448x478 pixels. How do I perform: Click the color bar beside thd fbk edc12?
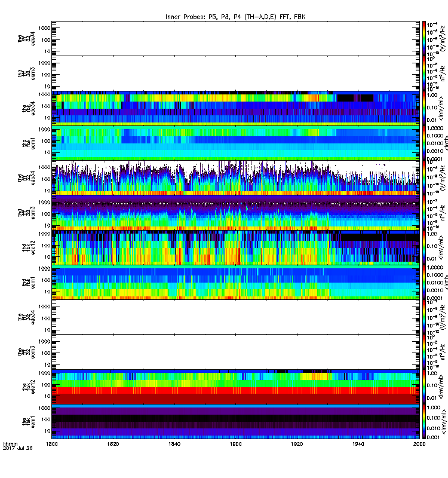(x=424, y=247)
